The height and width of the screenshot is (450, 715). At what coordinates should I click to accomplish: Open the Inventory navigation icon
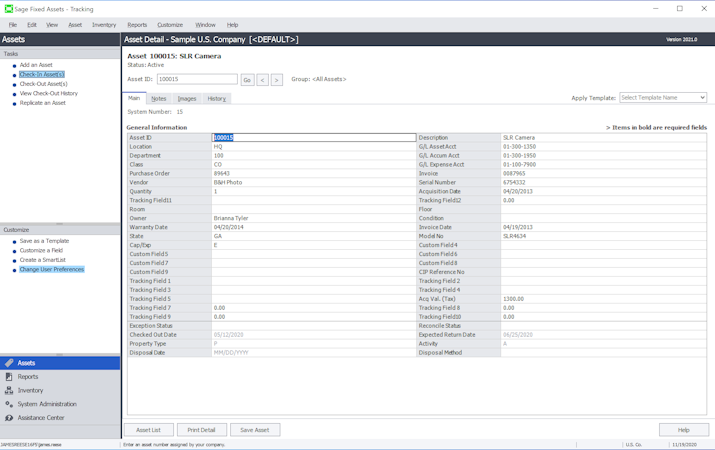[9, 390]
